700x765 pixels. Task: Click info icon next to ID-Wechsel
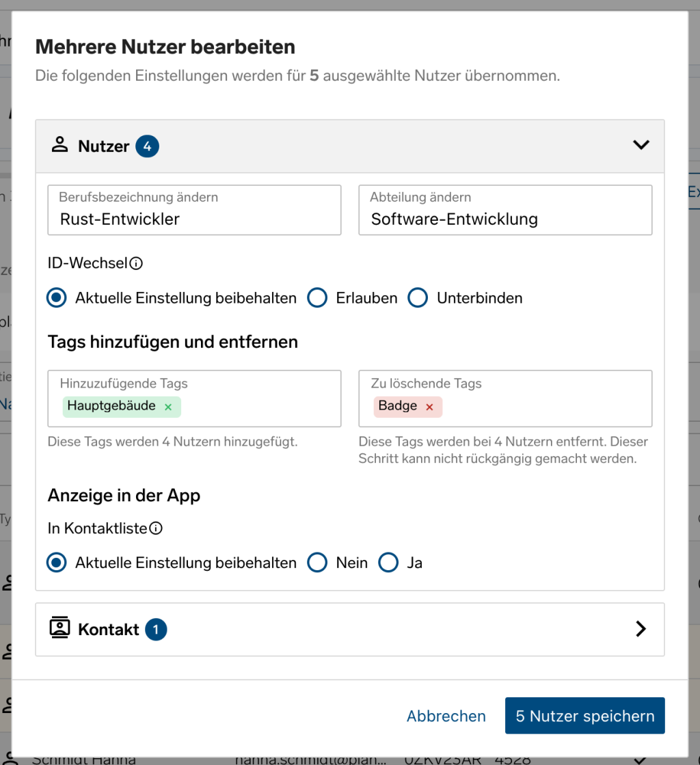(136, 264)
